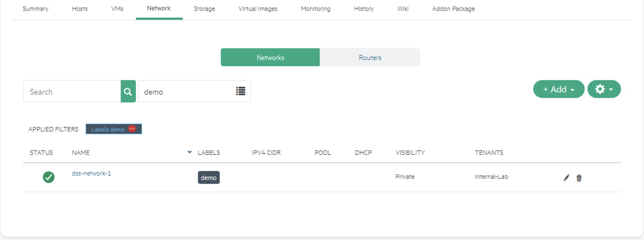
Task: Click the sort arrow next to Name column
Action: coord(190,152)
